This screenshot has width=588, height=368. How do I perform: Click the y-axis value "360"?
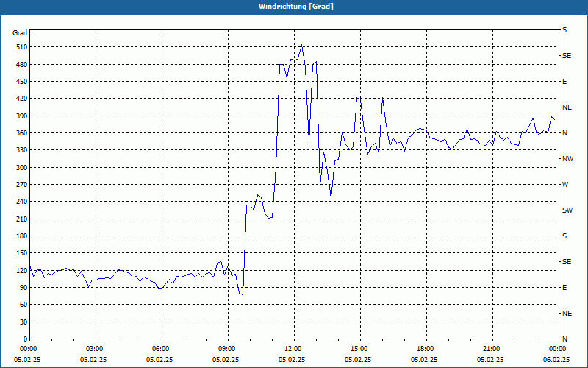(x=22, y=133)
